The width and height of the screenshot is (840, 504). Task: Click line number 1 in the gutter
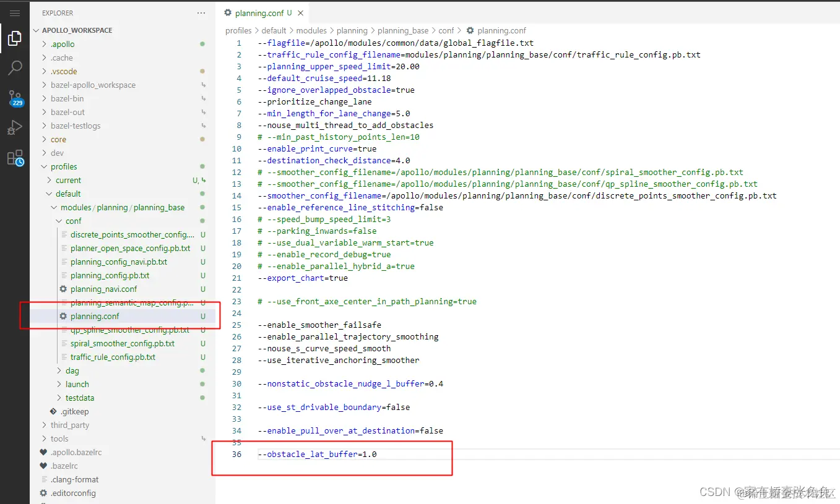pos(239,43)
